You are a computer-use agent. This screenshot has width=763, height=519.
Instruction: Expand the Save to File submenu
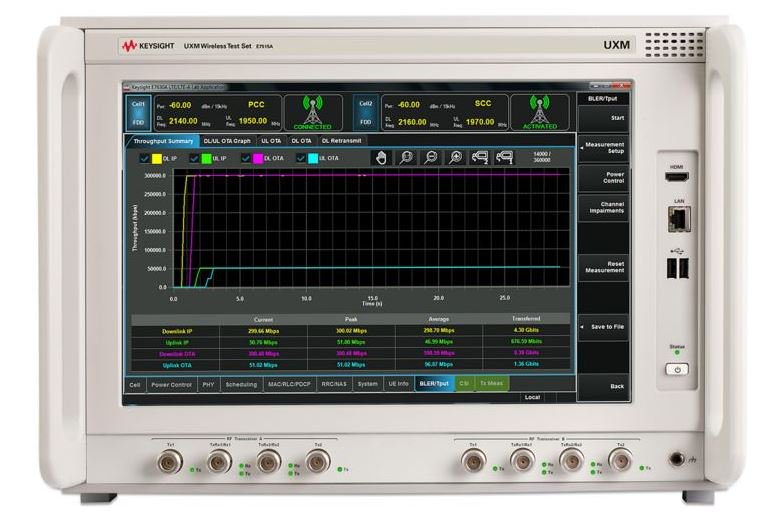(603, 326)
